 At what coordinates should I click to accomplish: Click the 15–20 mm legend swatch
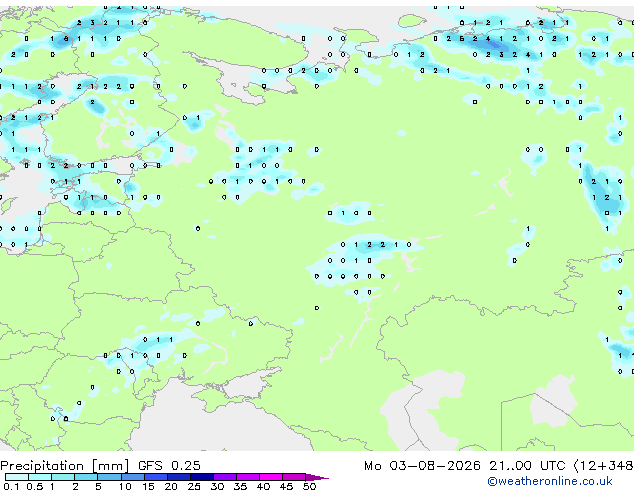(x=156, y=477)
